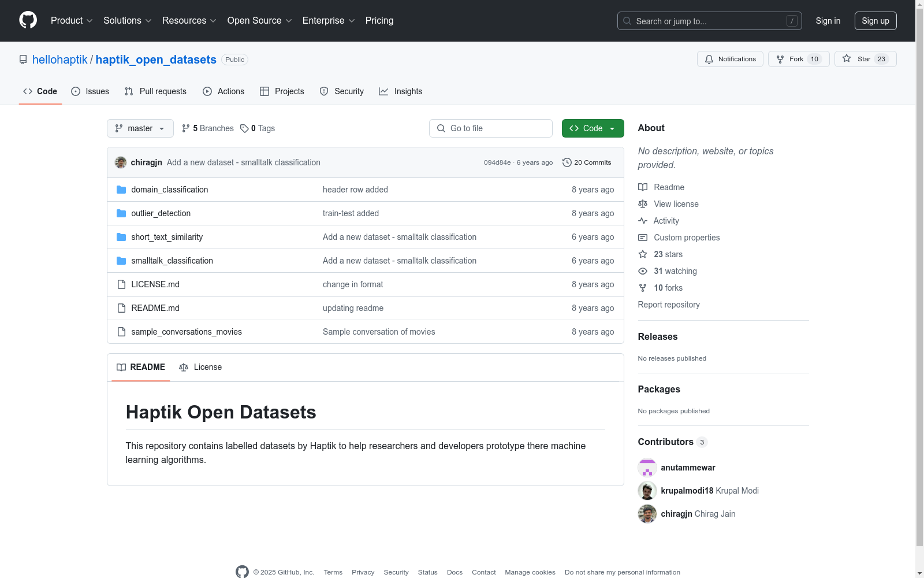Open the Pricing link

(x=379, y=21)
